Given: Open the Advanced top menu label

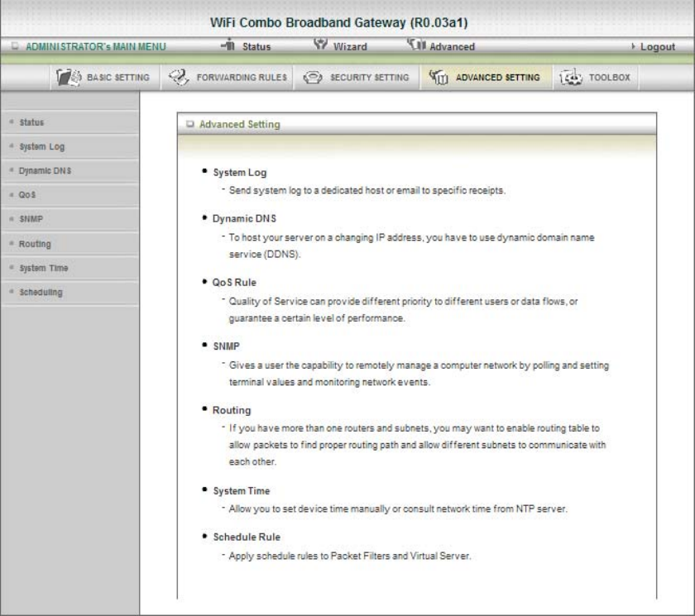Looking at the screenshot, I should tap(452, 46).
